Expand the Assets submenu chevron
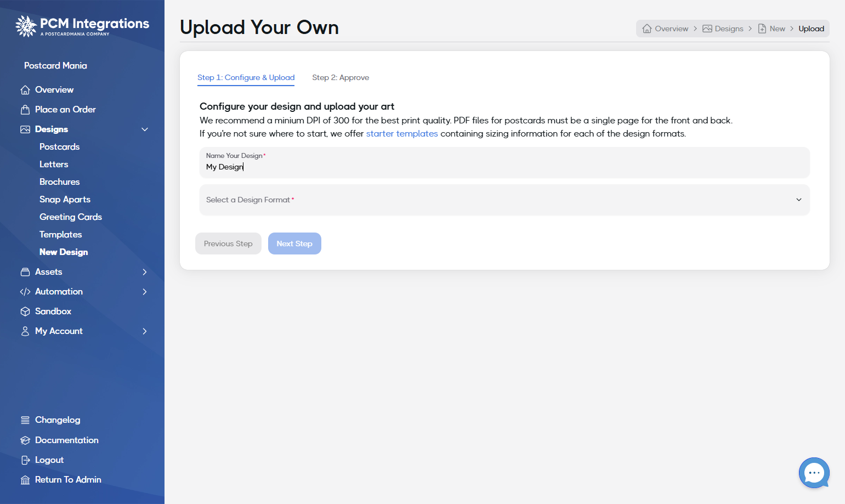 (145, 272)
